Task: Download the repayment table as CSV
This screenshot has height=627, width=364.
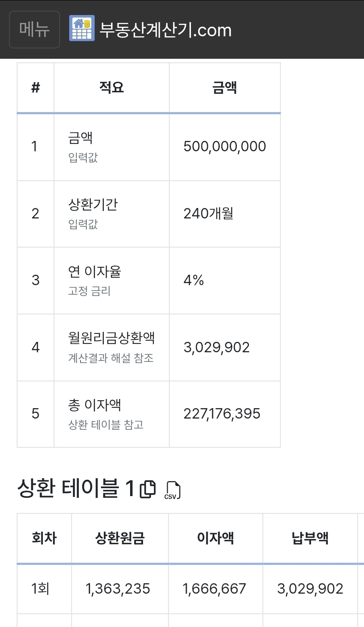Action: 173,490
